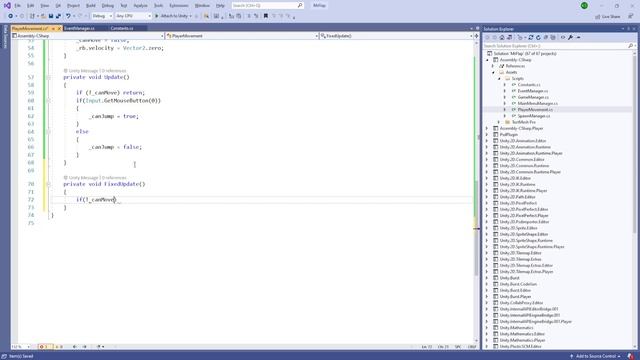Open the File menu
The image size is (640, 360).
pos(17,6)
